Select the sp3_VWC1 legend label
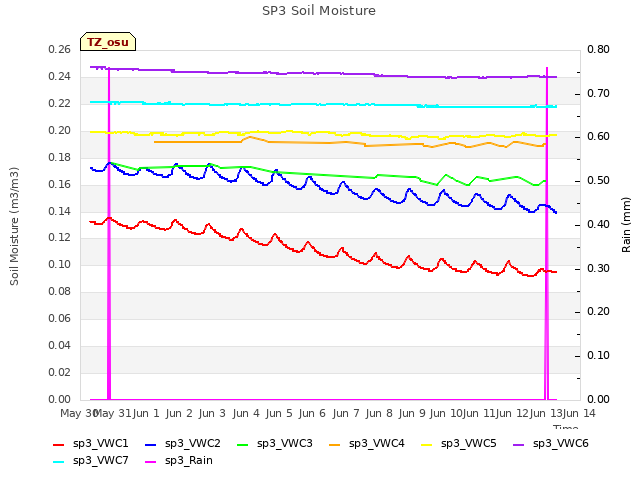 point(100,443)
